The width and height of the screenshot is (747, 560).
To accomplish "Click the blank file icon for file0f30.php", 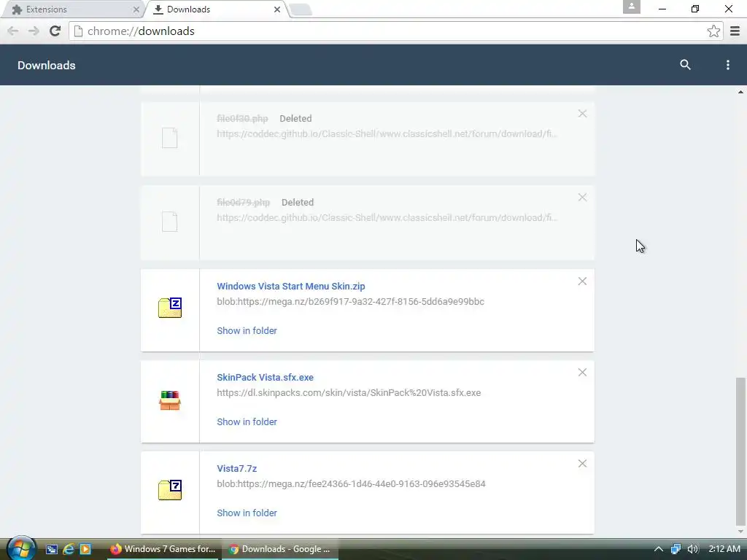I will [169, 138].
